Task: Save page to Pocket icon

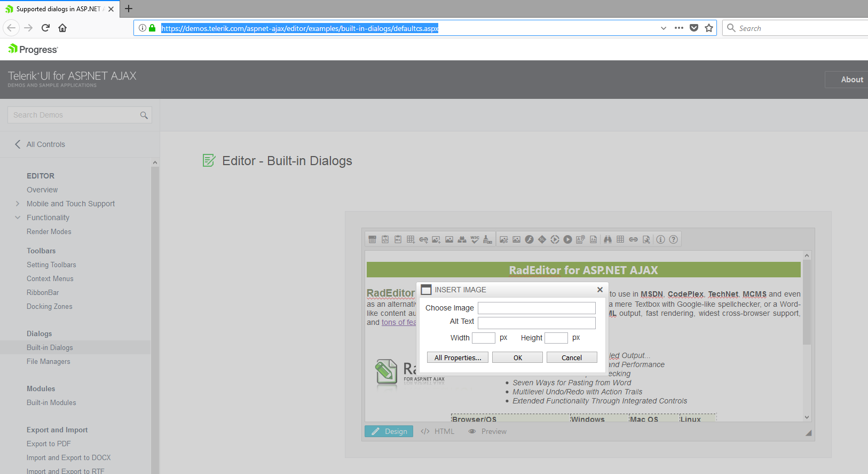Action: coord(694,28)
